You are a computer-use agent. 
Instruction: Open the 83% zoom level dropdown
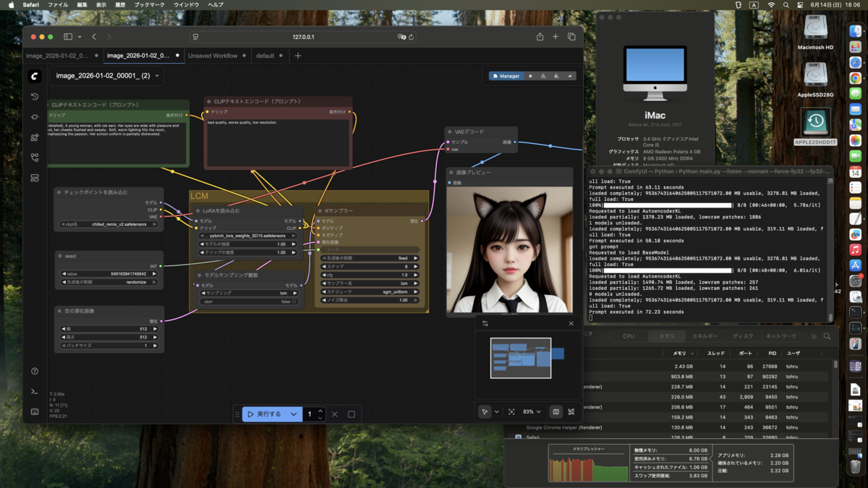tap(532, 411)
